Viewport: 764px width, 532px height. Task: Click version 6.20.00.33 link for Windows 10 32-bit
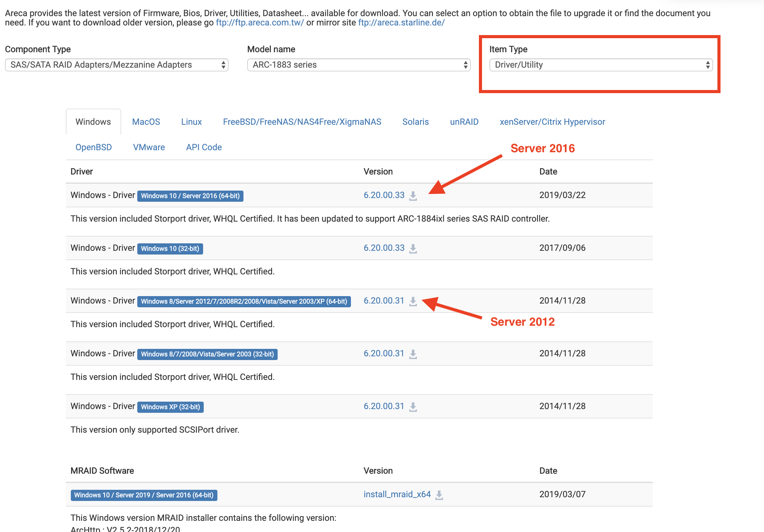coord(384,248)
